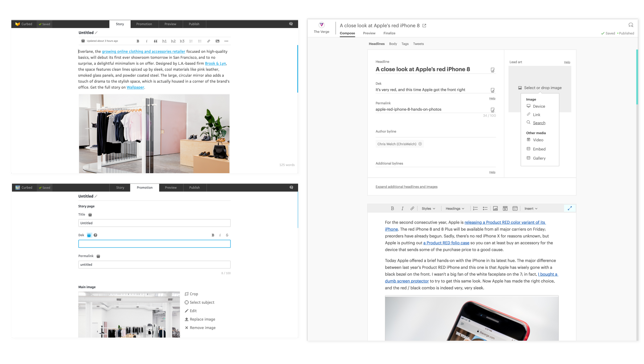Click the Permalink field containing untitled
Image resolution: width=644 pixels, height=364 pixels.
(154, 264)
